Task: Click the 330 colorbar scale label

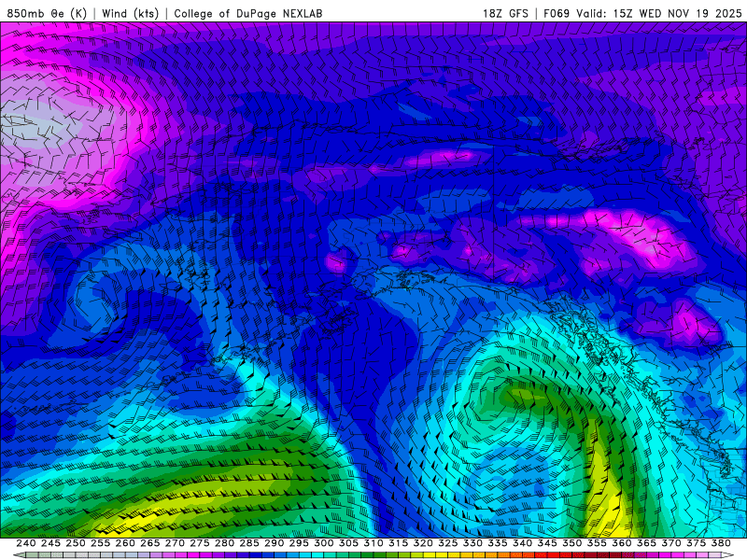Action: point(472,543)
